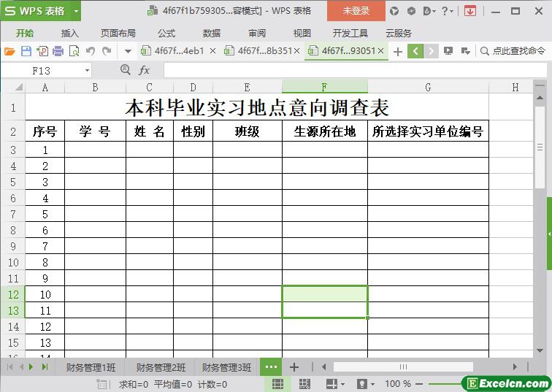
Task: Click the 学 号 header cell
Action: 95,131
